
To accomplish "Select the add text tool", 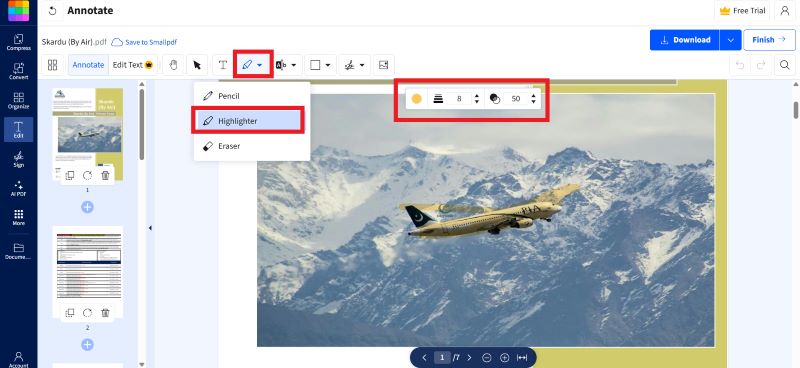I will pos(223,65).
